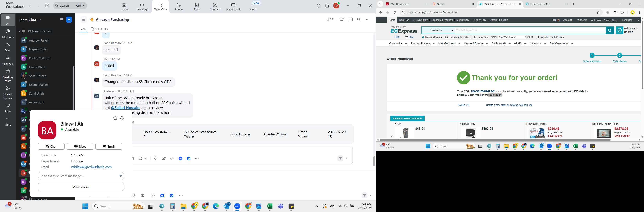Screen dimensions: 644x212
Task: Open Zoom from the Windows taskbar
Action: click(237, 206)
